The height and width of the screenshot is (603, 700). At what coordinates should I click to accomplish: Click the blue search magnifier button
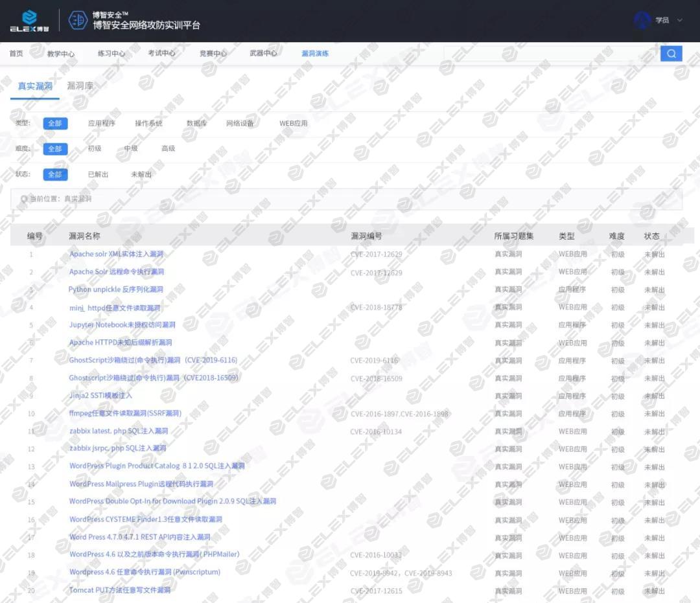[671, 54]
